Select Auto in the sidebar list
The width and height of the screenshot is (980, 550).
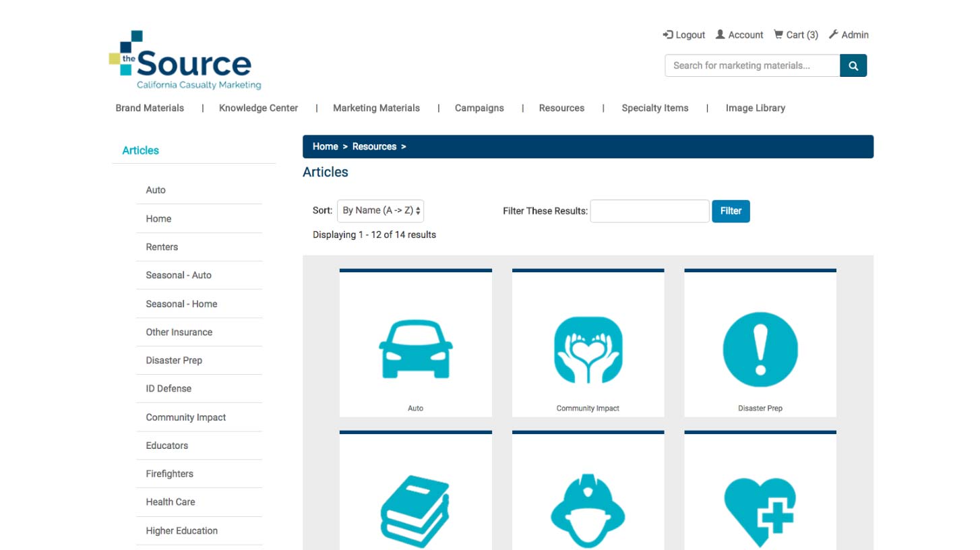point(156,190)
